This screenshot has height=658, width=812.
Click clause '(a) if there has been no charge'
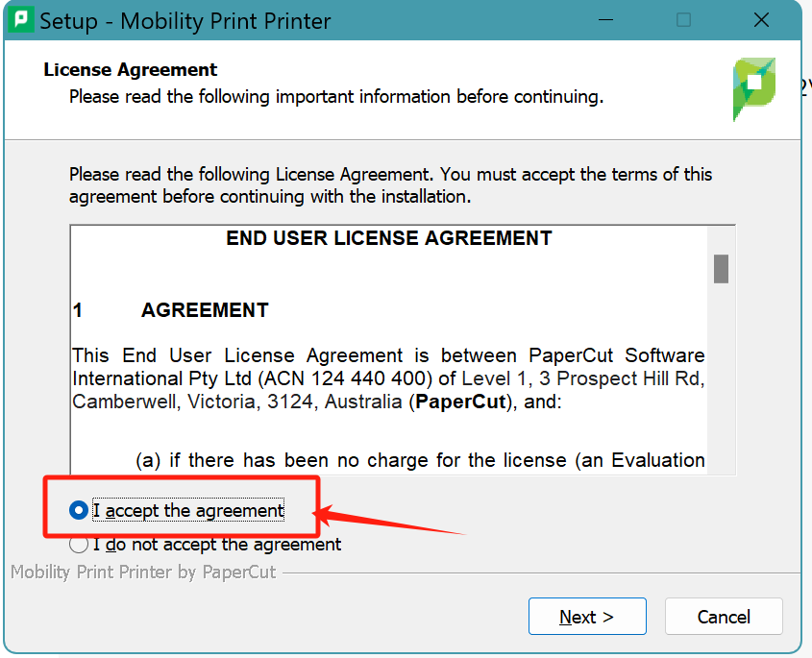tap(420, 460)
